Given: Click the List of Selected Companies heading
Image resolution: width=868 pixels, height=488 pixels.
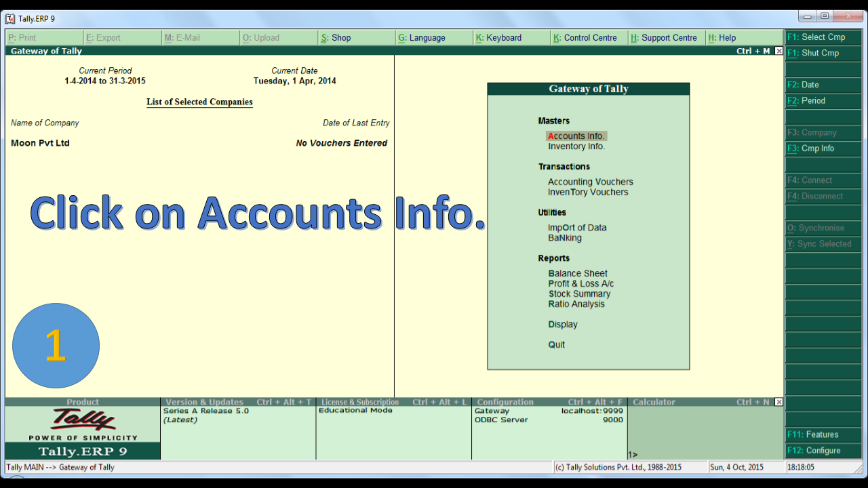Looking at the screenshot, I should 199,102.
